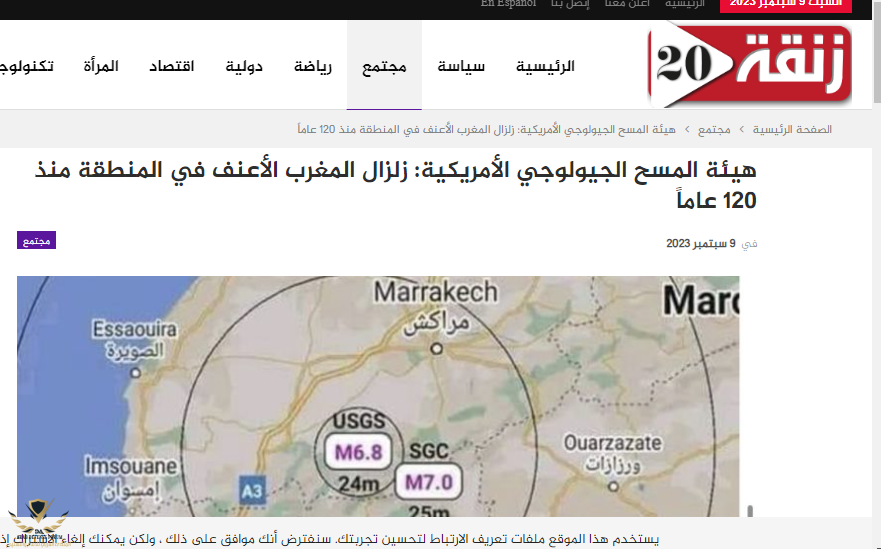The image size is (881, 549).
Task: Open the الرئيسية main navigation item
Action: point(545,67)
